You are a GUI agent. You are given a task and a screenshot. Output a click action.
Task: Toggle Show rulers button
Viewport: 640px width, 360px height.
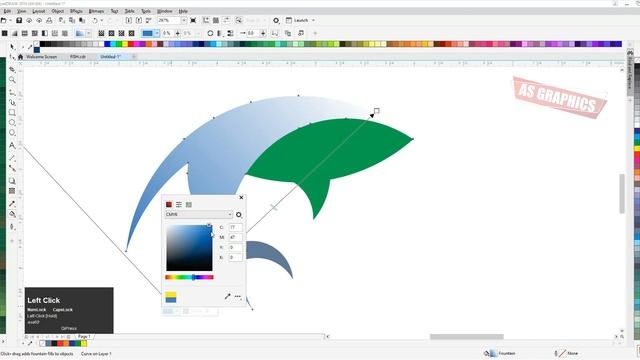point(206,20)
